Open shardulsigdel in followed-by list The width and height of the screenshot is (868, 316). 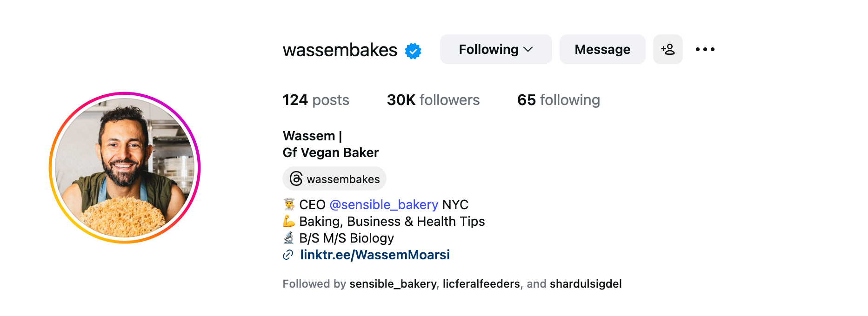585,284
